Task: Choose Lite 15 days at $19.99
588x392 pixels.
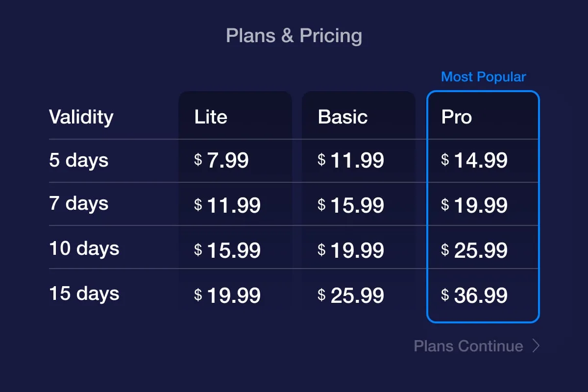Action: 227,295
